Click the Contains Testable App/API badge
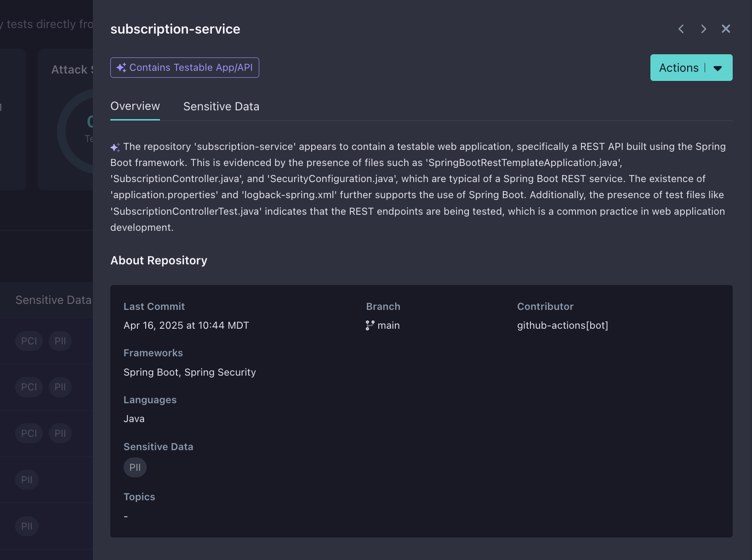752x560 pixels. (x=184, y=67)
